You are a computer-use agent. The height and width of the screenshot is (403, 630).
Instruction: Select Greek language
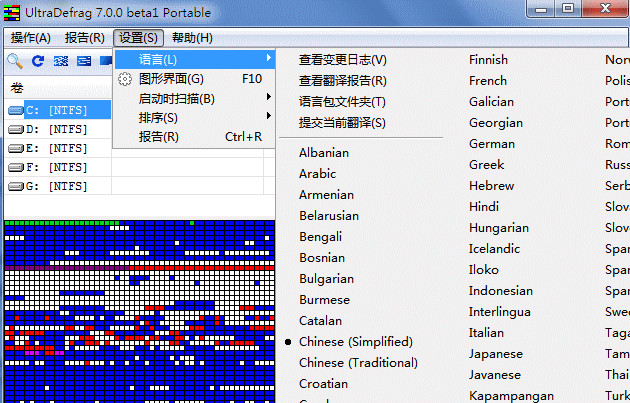click(487, 165)
